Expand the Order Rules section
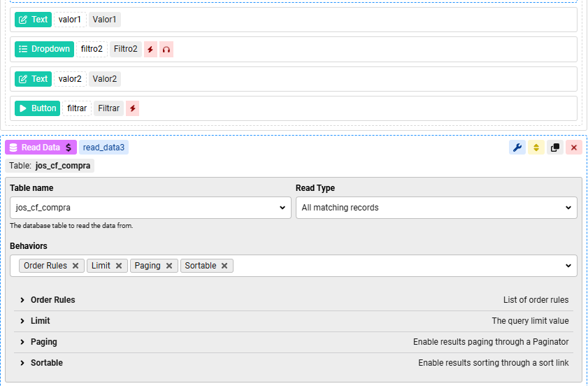Image resolution: width=588 pixels, height=386 pixels. tap(52, 300)
